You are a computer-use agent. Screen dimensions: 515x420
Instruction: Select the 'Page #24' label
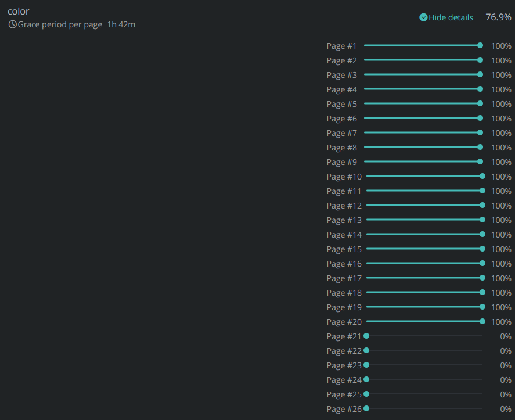click(344, 380)
